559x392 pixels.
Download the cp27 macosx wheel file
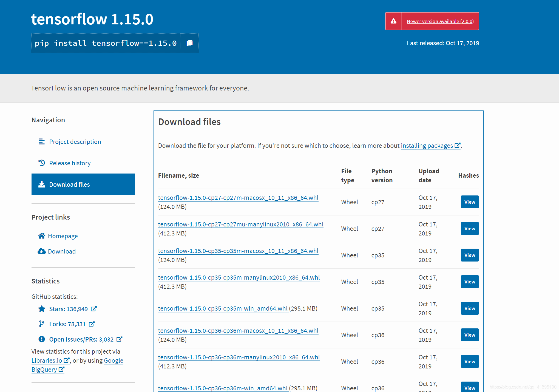[x=238, y=198]
